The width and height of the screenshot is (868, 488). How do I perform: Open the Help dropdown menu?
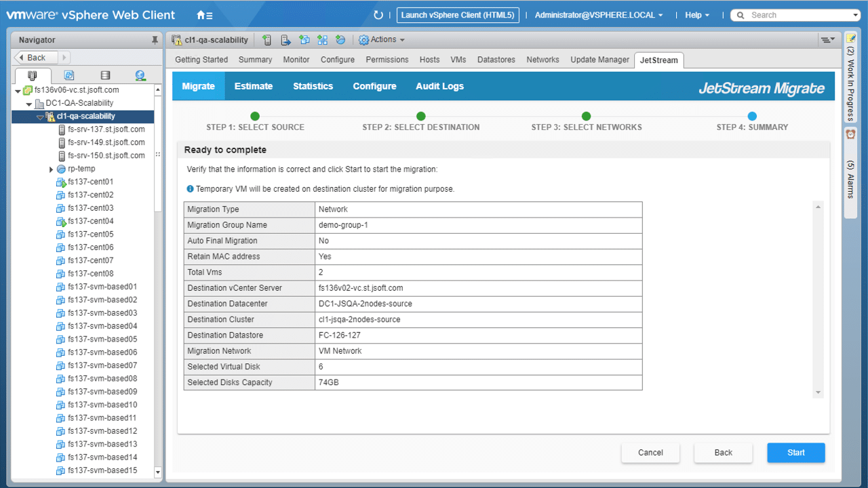(x=697, y=15)
